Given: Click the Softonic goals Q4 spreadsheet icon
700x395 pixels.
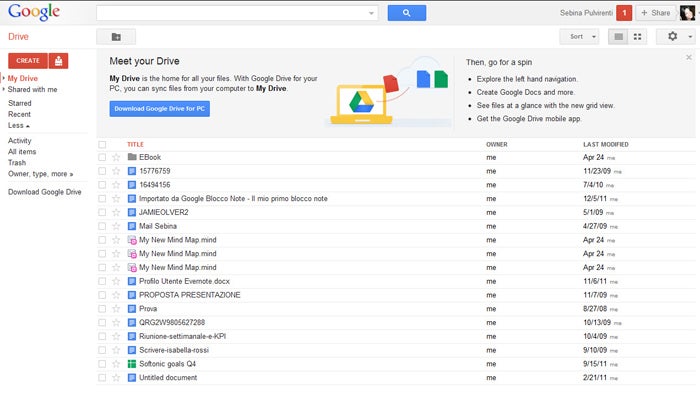Looking at the screenshot, I should [x=132, y=364].
